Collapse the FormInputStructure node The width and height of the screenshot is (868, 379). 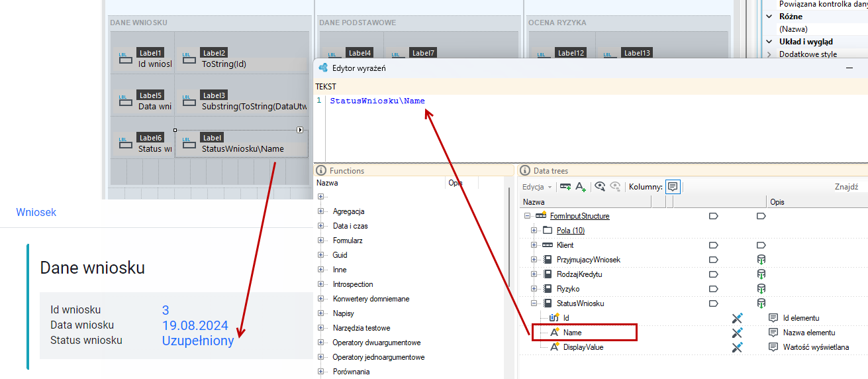[x=528, y=216]
